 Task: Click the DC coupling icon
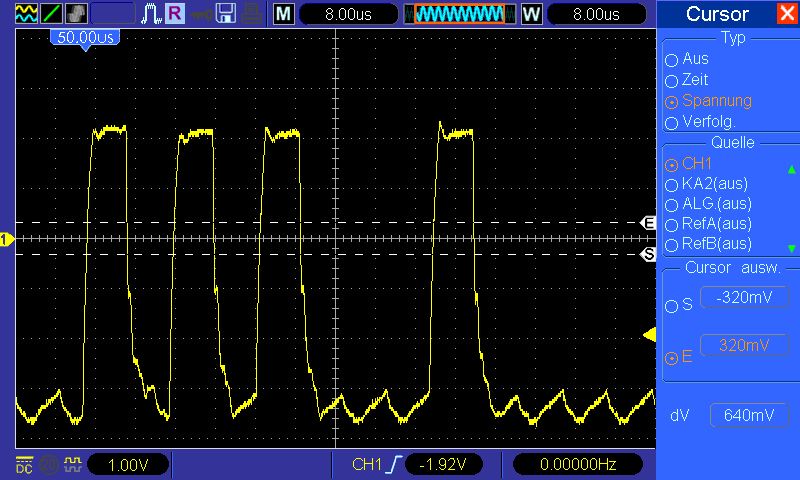click(x=24, y=464)
